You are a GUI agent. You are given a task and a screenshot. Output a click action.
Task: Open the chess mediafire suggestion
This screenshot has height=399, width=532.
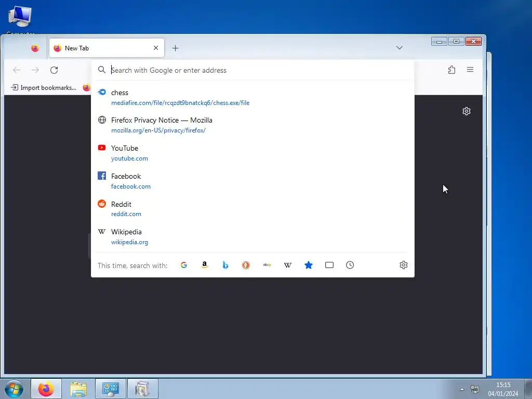[253, 97]
